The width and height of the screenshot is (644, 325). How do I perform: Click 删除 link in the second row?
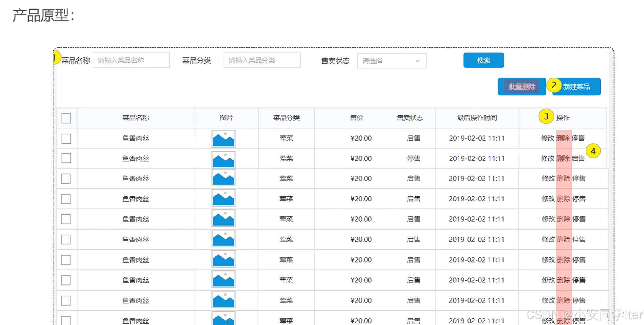click(563, 158)
